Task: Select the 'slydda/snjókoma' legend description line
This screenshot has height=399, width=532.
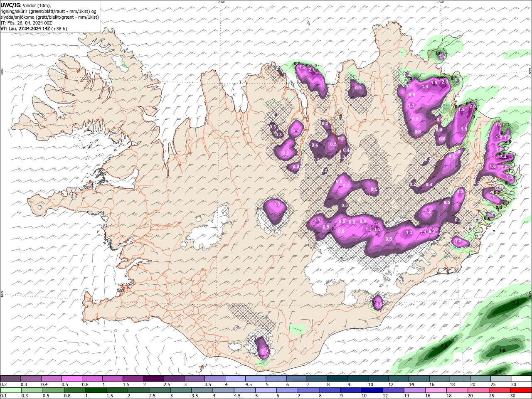Action: pos(49,17)
